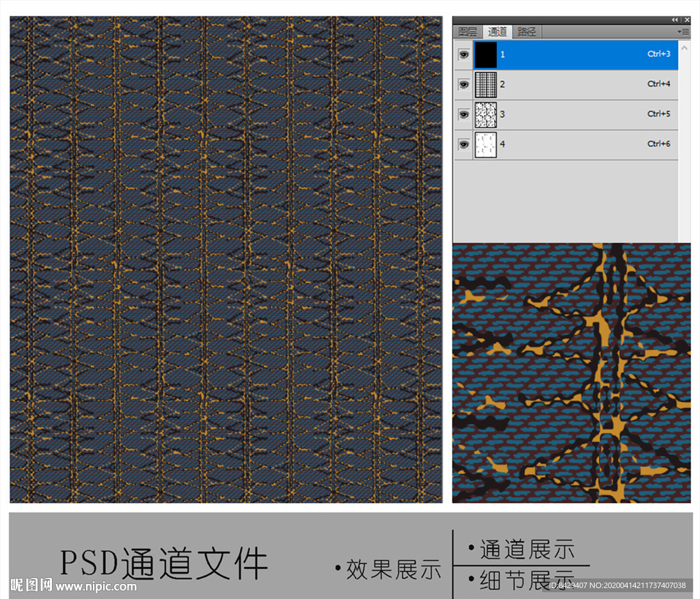Select the channel row named 3
The width and height of the screenshot is (700, 599).
566,115
